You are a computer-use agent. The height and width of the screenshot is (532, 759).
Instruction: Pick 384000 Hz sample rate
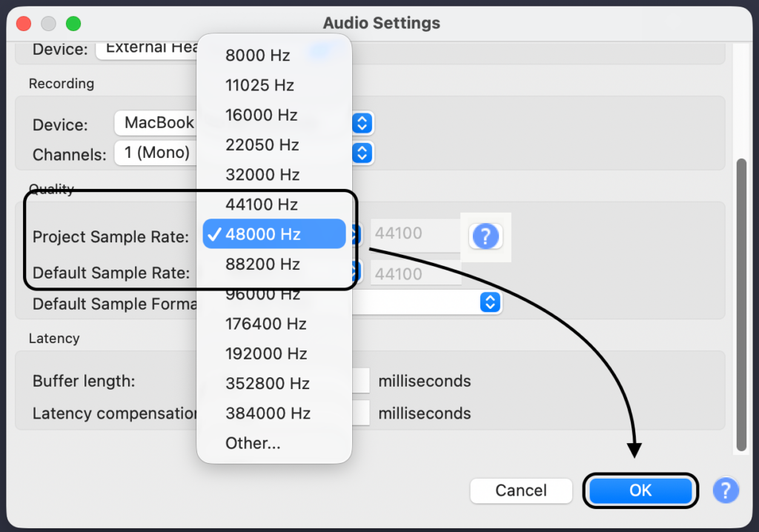coord(267,413)
